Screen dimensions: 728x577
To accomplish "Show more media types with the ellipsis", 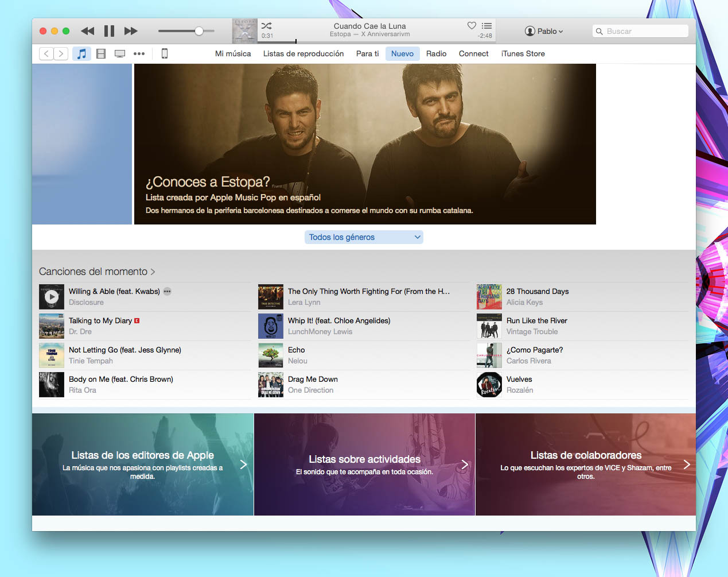I will tap(139, 53).
